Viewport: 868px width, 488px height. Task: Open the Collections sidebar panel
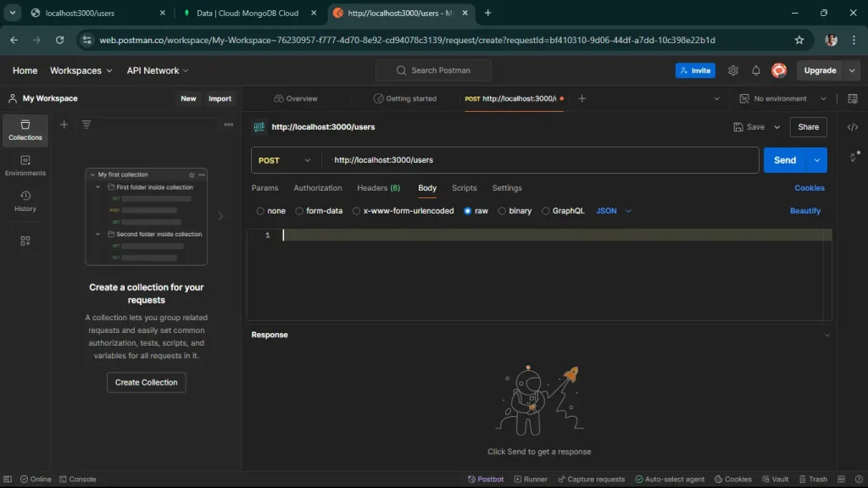[25, 128]
